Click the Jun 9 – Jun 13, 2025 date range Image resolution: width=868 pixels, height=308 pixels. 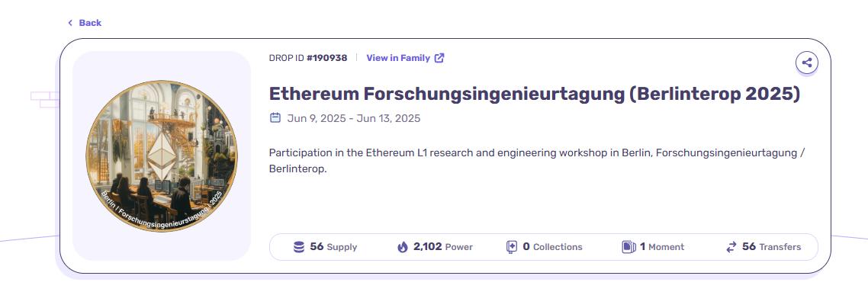(x=353, y=118)
